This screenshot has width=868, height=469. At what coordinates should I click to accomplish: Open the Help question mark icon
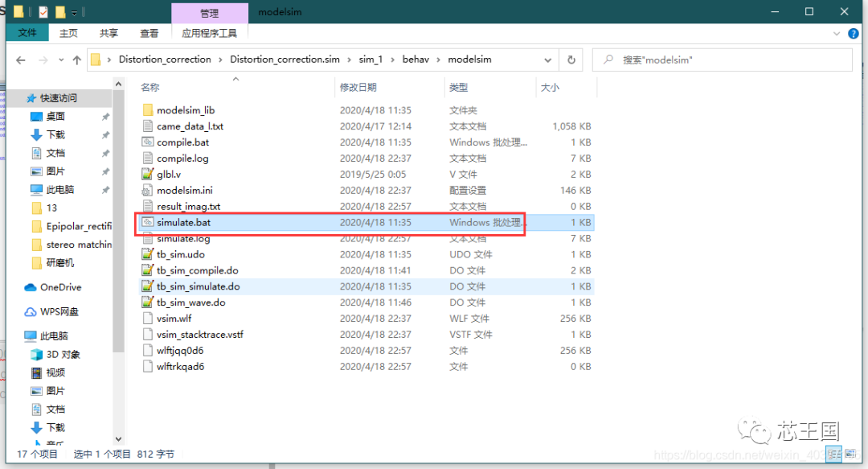(x=854, y=33)
